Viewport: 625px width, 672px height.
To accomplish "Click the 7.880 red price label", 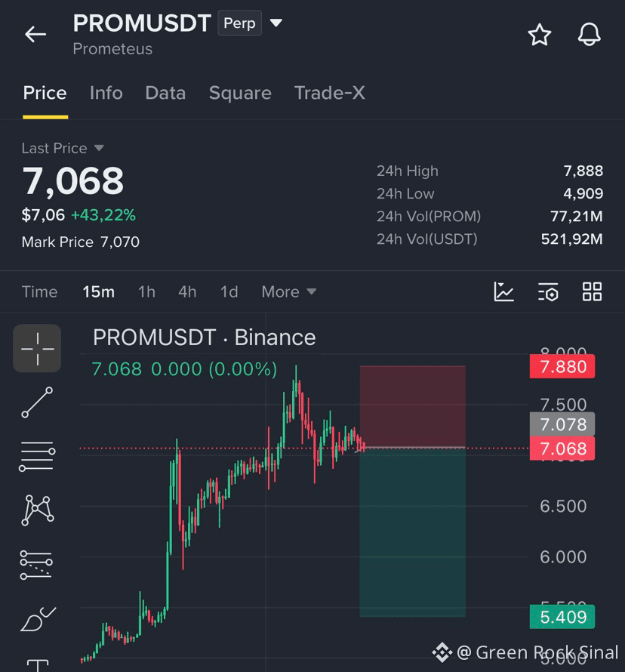I will 562,366.
